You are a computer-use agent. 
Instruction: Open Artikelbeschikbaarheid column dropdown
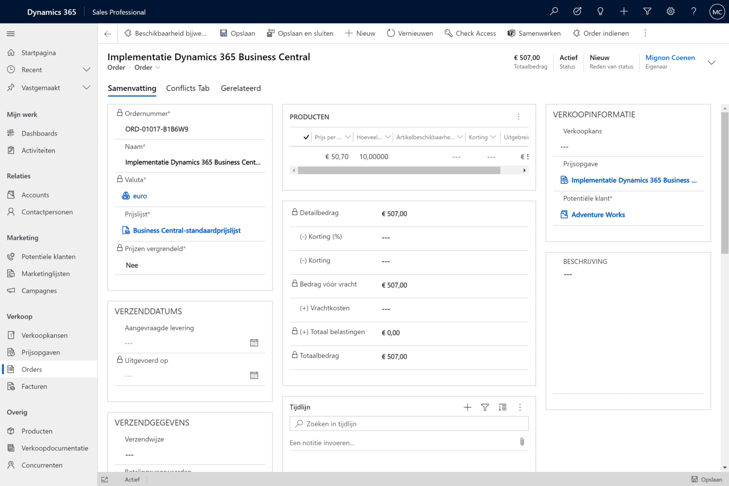pos(460,137)
